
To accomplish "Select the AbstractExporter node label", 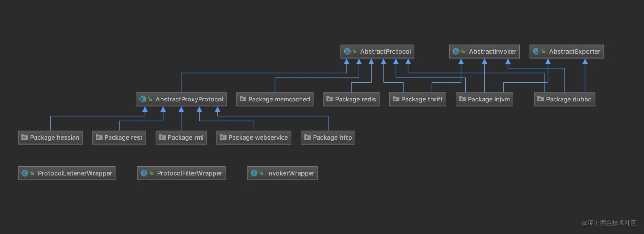I will tap(575, 51).
